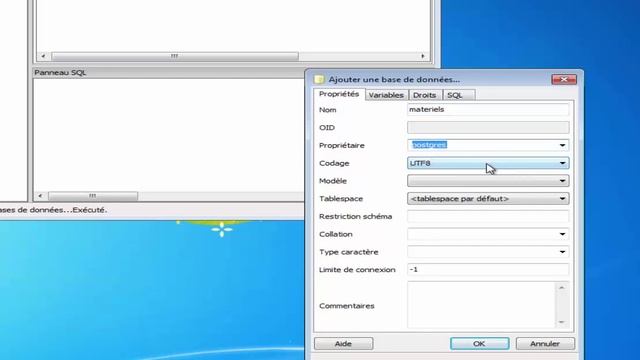Open the Droits tab

pyautogui.click(x=424, y=95)
